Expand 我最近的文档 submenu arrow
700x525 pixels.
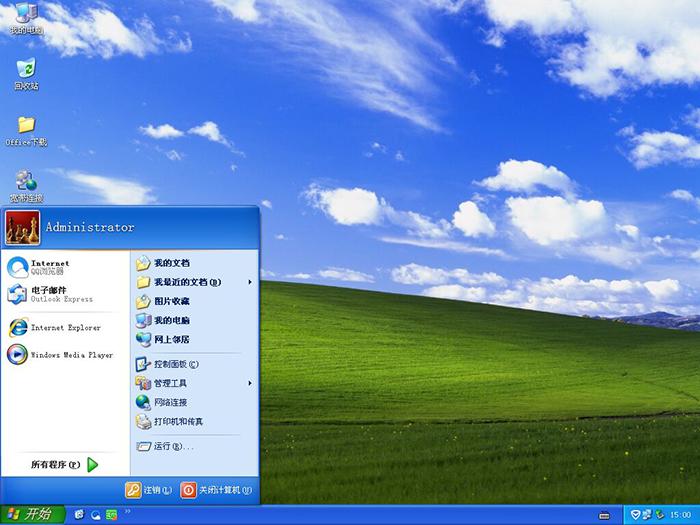(x=250, y=282)
